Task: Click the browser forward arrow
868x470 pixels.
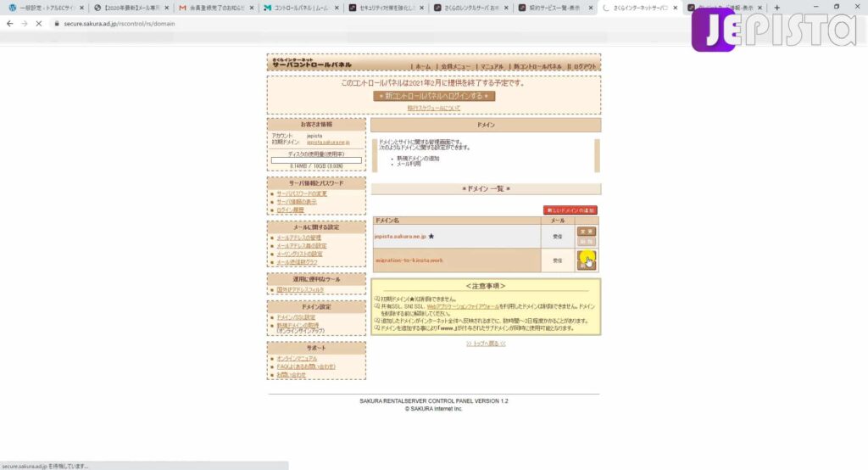Action: click(25, 24)
